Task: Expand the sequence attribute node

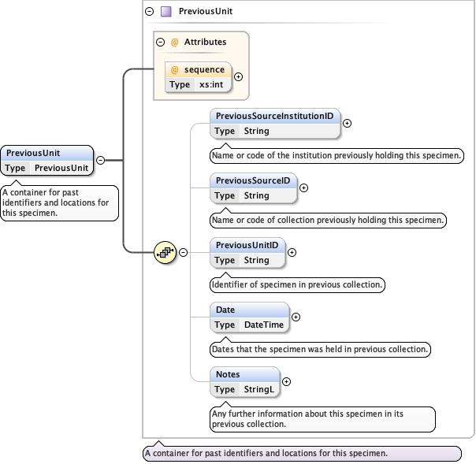Action: [239, 77]
